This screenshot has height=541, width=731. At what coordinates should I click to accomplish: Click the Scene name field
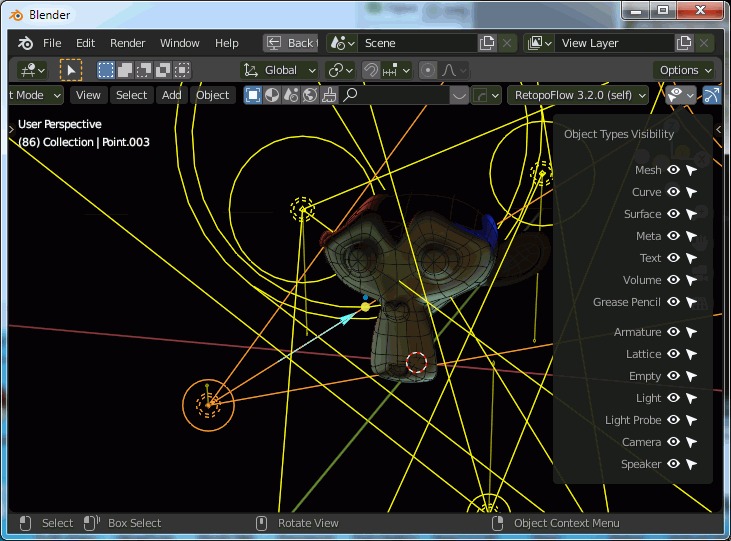(418, 43)
